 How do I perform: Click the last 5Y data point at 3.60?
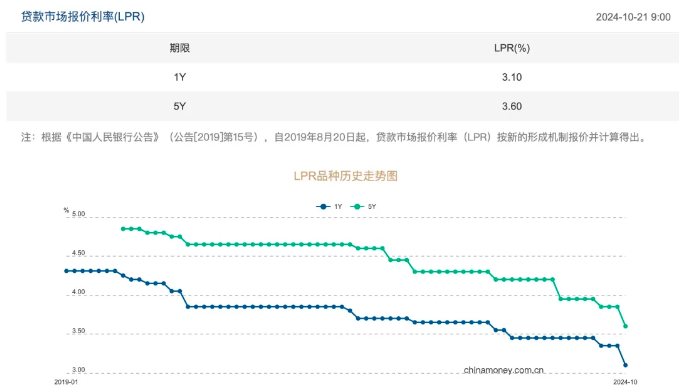(x=626, y=326)
